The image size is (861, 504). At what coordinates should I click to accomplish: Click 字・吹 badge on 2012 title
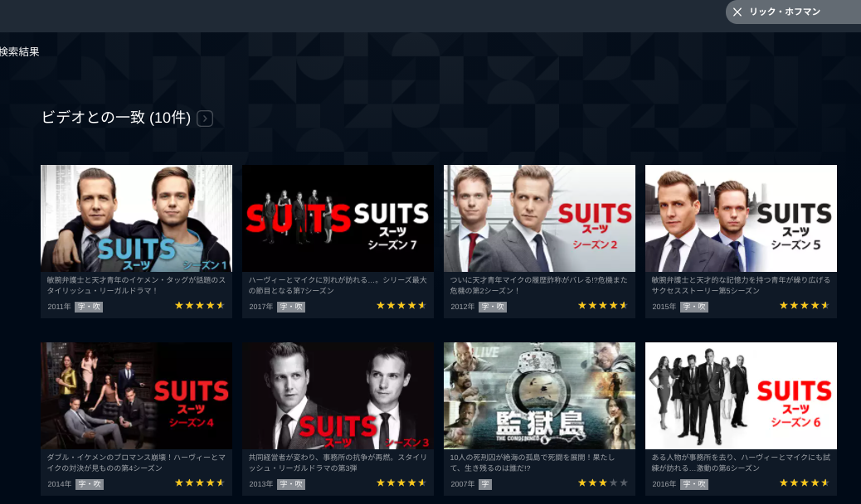point(493,307)
